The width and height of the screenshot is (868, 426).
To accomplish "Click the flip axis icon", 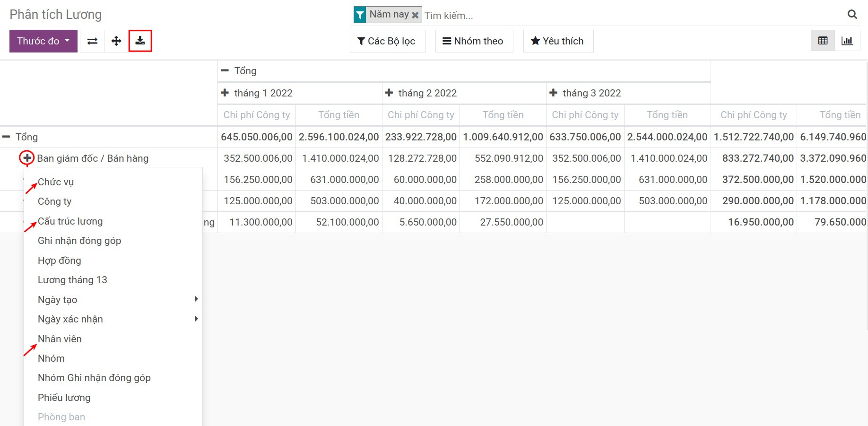I will [x=92, y=41].
